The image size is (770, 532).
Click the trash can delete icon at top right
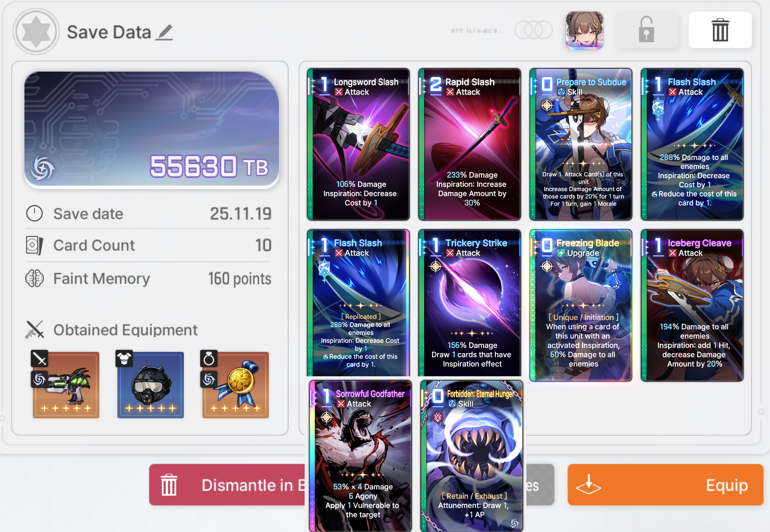[720, 30]
